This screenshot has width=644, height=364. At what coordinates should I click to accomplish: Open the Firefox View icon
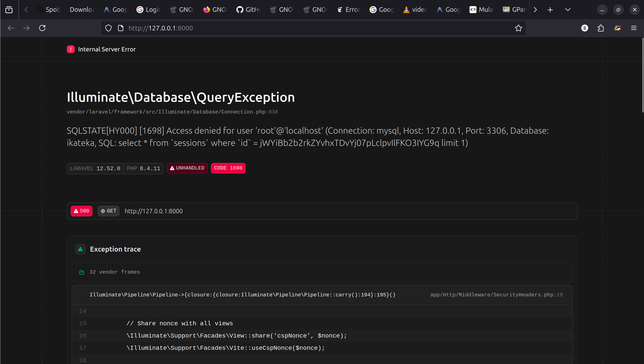pos(9,10)
